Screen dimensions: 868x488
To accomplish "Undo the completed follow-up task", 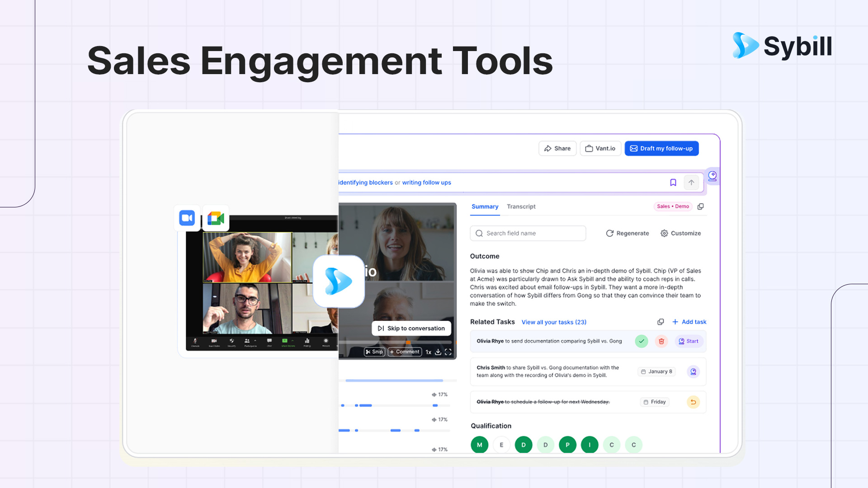I will [x=693, y=402].
